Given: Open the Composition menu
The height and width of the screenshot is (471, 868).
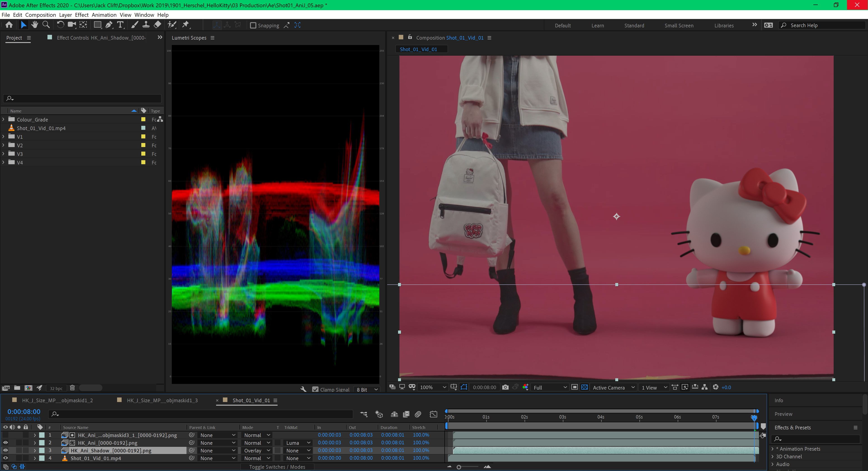Looking at the screenshot, I should (x=40, y=15).
